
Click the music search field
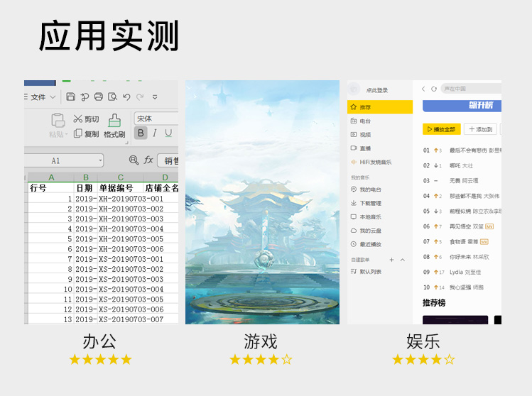coord(469,89)
